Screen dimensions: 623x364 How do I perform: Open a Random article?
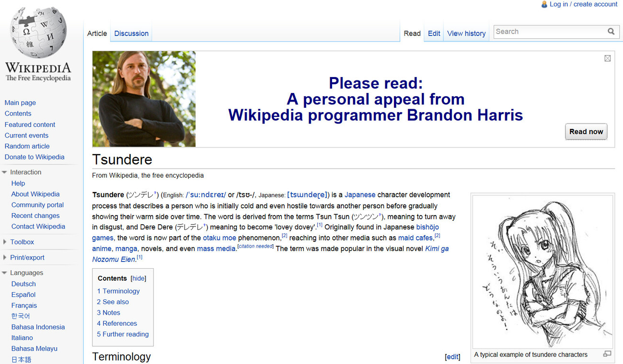[27, 146]
